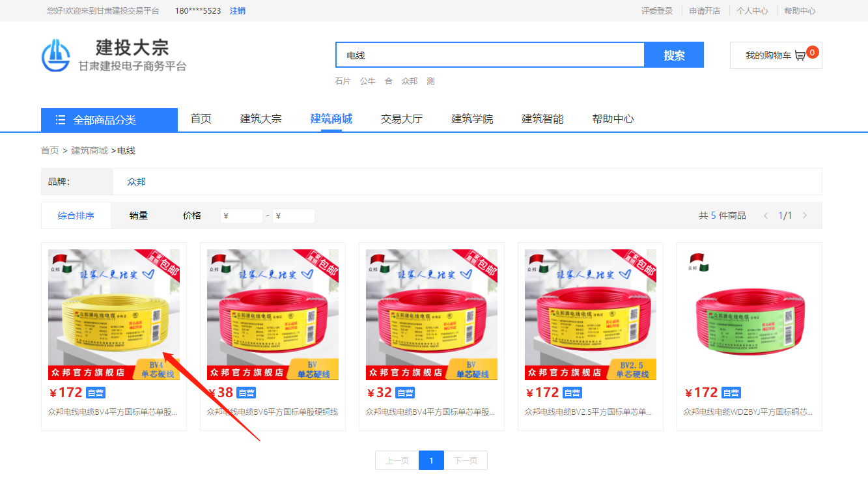Open the WDZBYJ green-label wire image
Screen dimensions: 868x500
[x=749, y=314]
